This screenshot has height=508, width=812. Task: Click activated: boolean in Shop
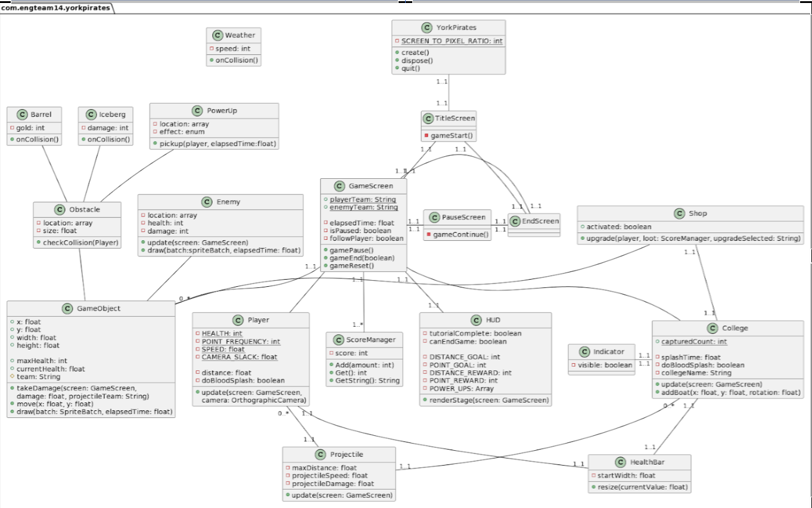click(x=618, y=227)
